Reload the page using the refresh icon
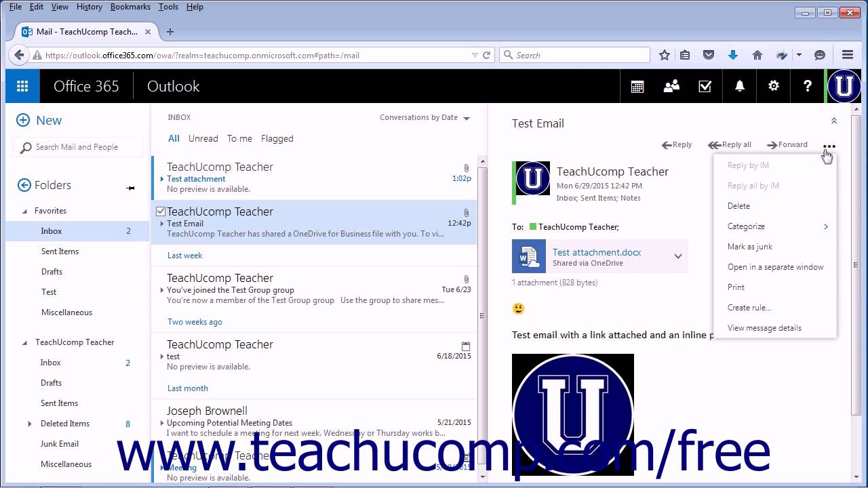This screenshot has width=868, height=488. (486, 55)
